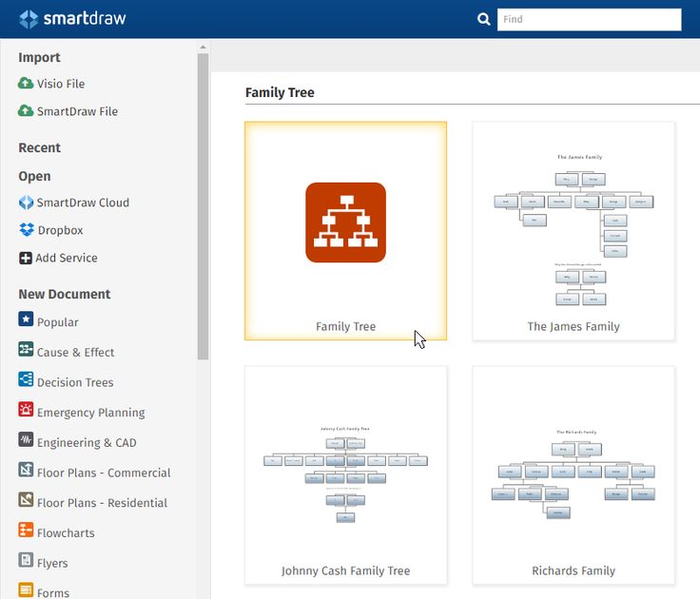Image resolution: width=700 pixels, height=599 pixels.
Task: Click the Forms icon
Action: [26, 589]
